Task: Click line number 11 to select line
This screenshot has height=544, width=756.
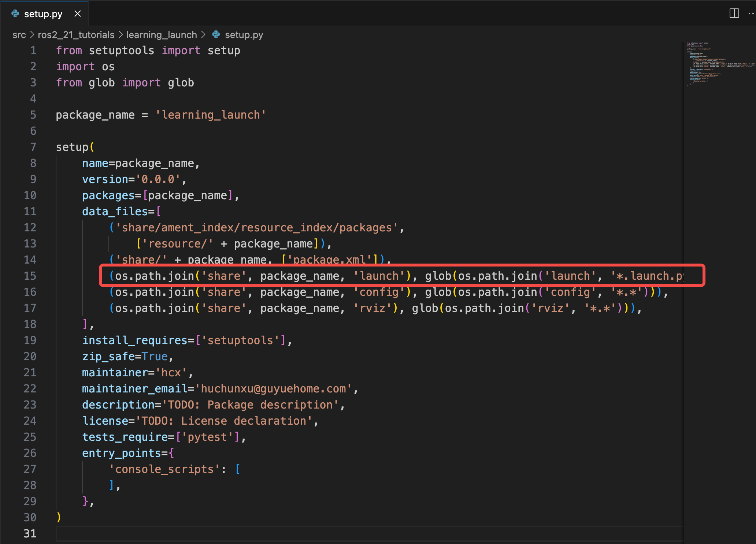Action: (x=30, y=211)
